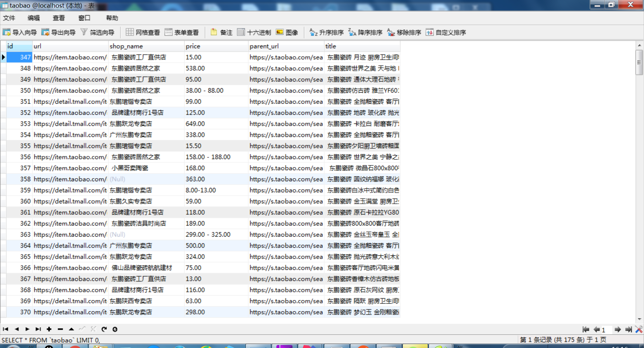The width and height of the screenshot is (644, 348).
Task: Go to first record in navigation bar
Action: click(5, 329)
